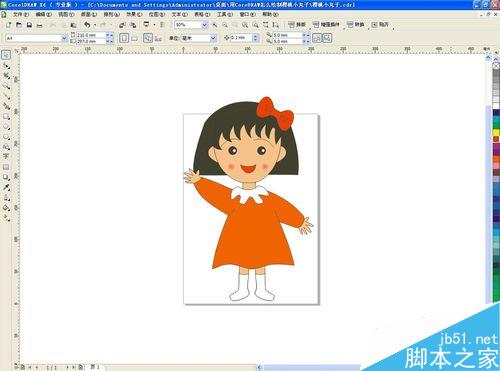Pick the yellow swatch in the color palette
Image resolution: width=500 pixels, height=371 pixels.
coord(496,133)
